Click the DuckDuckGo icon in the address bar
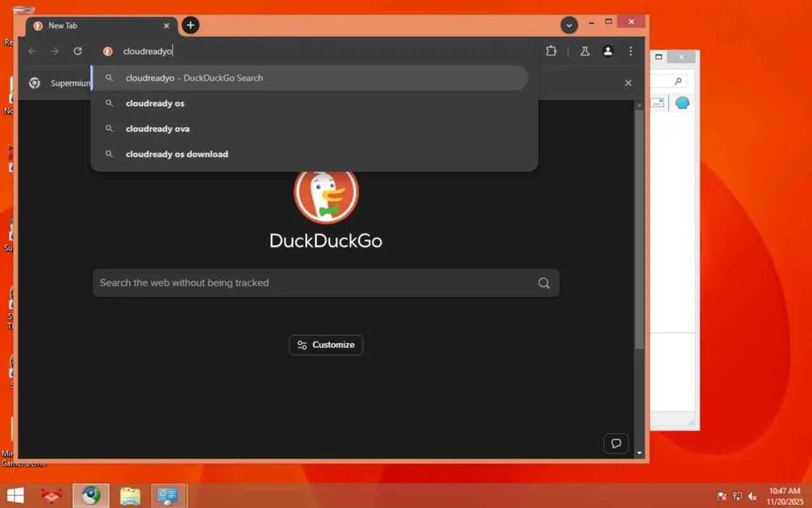Viewport: 812px width, 508px height. (x=108, y=51)
